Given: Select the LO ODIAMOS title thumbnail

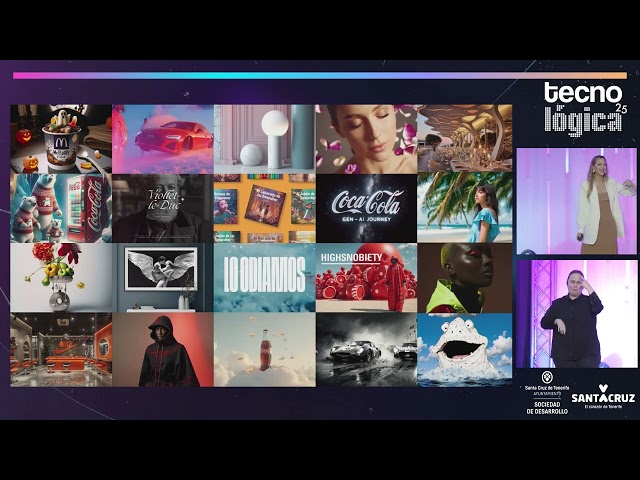Looking at the screenshot, I should click(x=264, y=278).
